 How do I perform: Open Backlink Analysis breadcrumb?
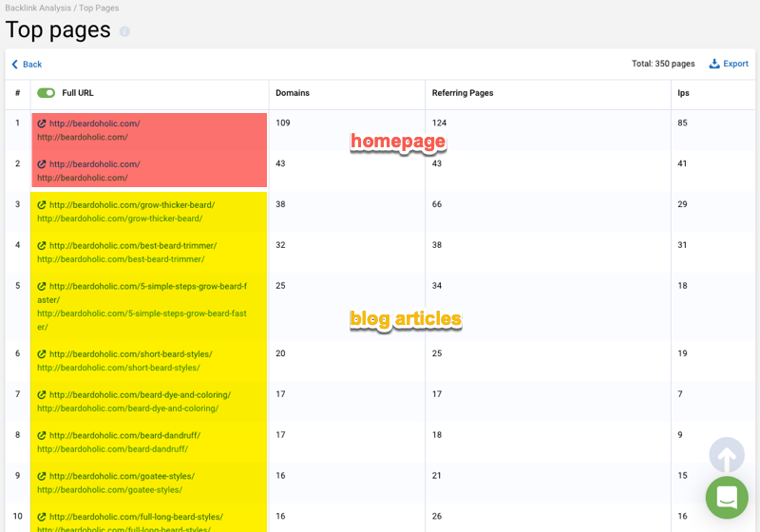coord(38,8)
